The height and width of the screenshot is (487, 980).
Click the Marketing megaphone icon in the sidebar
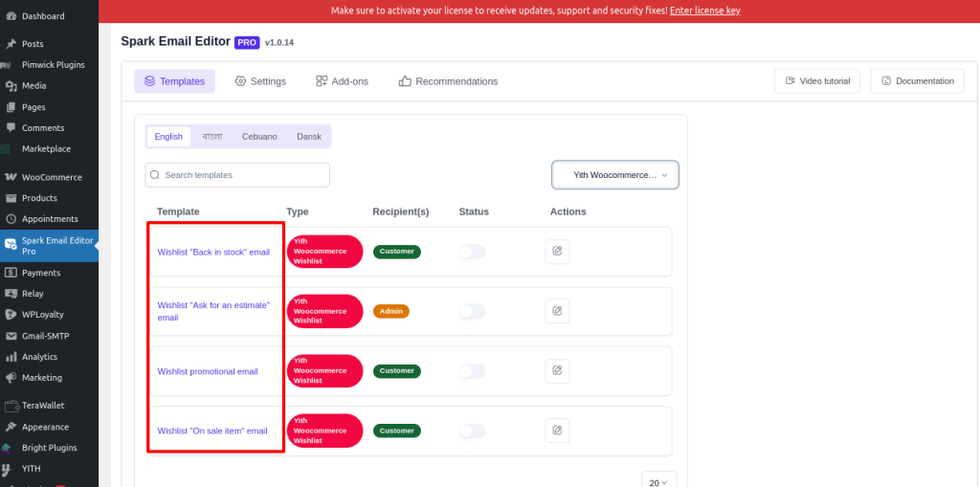click(x=11, y=378)
